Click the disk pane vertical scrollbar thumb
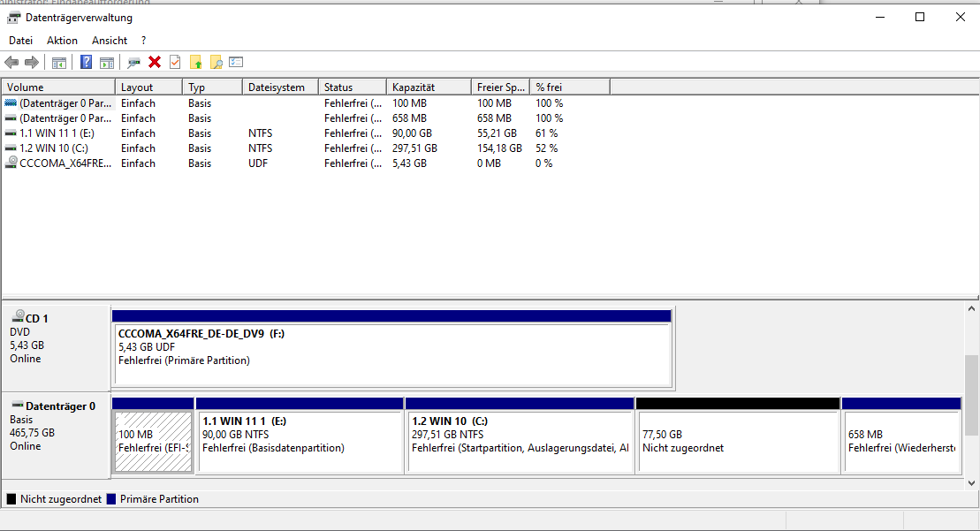The height and width of the screenshot is (531, 980). pyautogui.click(x=971, y=395)
